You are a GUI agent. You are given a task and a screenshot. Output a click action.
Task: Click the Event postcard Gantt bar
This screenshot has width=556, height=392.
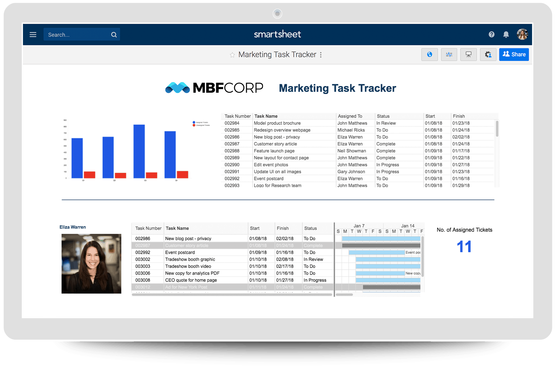pos(376,252)
